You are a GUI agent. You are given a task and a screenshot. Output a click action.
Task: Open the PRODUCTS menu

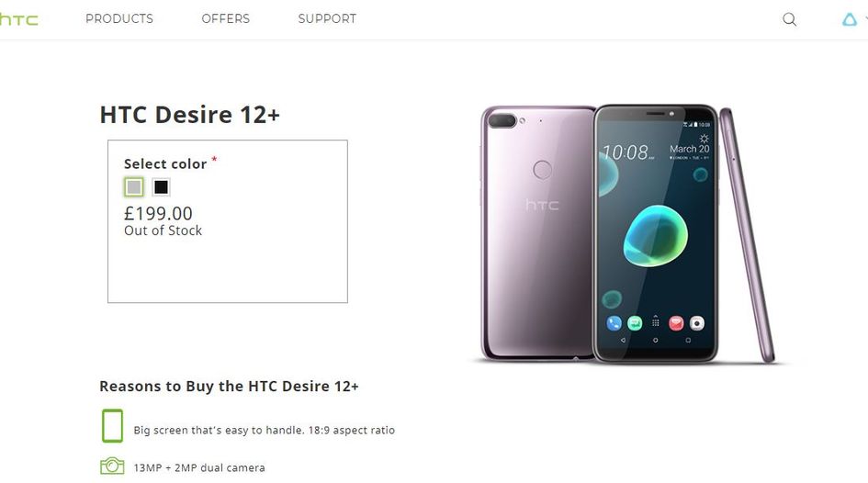(x=119, y=18)
